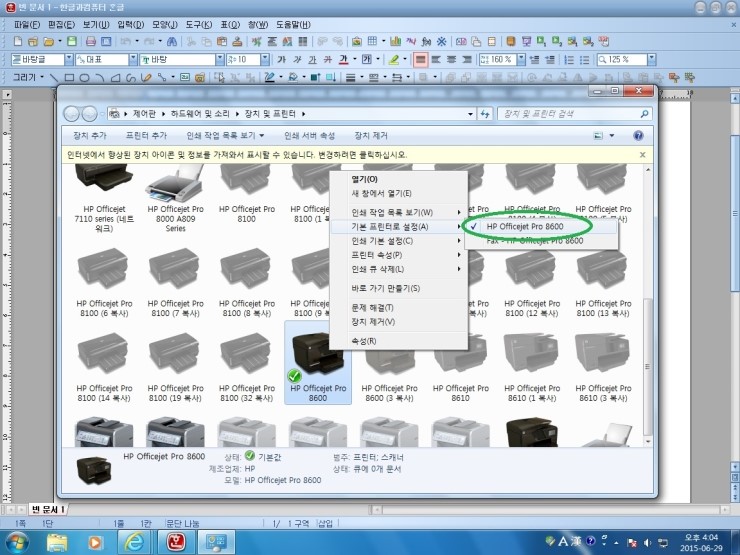Image resolution: width=740 pixels, height=555 pixels.
Task: Click the HP Officejet 7110 printer icon
Action: [x=103, y=178]
